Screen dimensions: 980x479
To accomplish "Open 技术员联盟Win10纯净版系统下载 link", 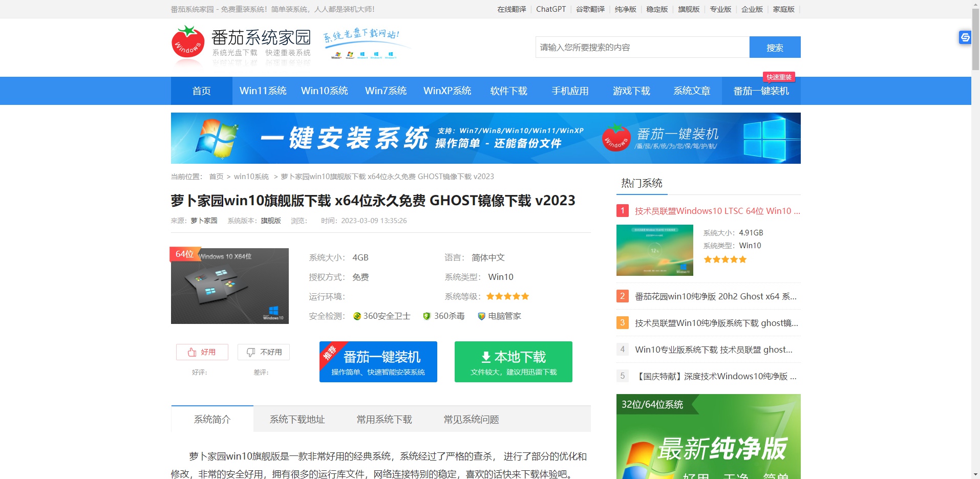I will click(716, 323).
